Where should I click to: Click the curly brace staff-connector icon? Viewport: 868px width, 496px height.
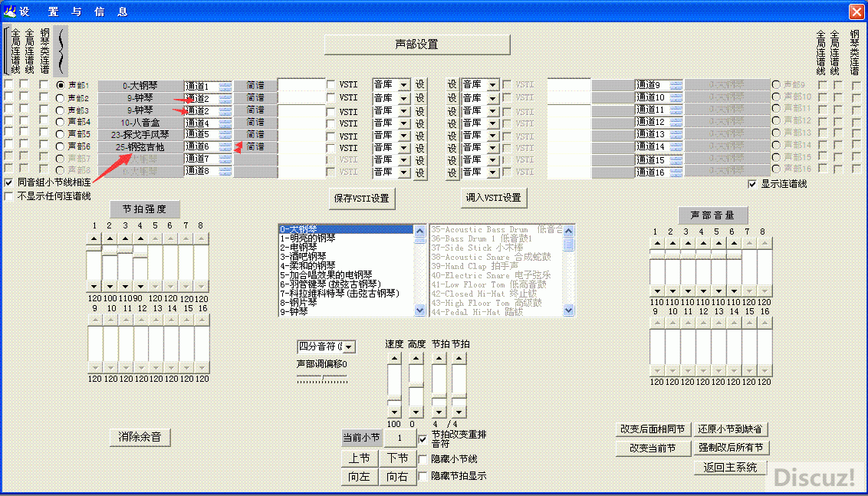(61, 51)
